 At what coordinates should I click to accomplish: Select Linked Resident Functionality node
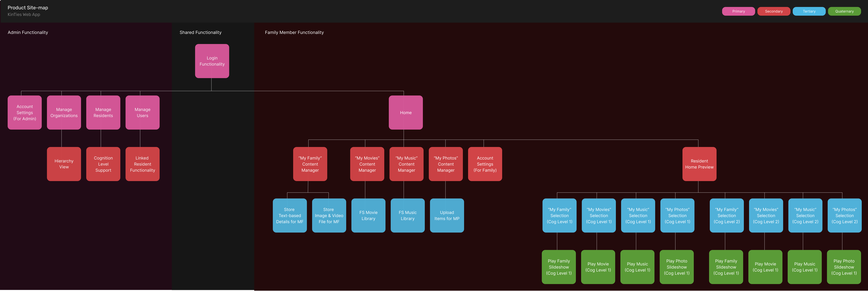coord(143,164)
